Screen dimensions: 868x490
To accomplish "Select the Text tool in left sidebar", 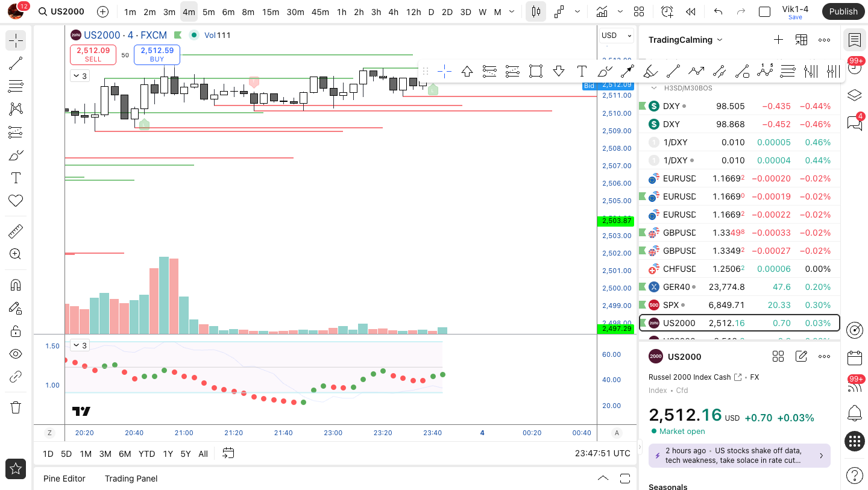I will click(x=16, y=178).
